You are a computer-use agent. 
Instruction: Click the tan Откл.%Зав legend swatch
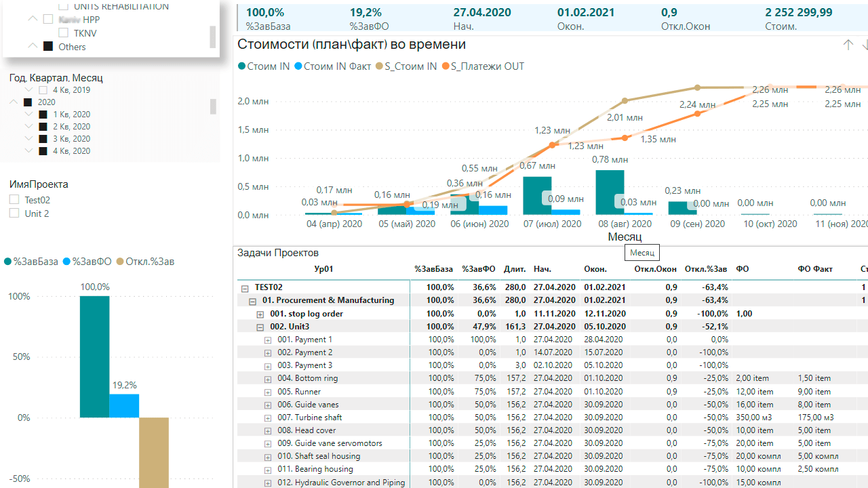(x=121, y=262)
